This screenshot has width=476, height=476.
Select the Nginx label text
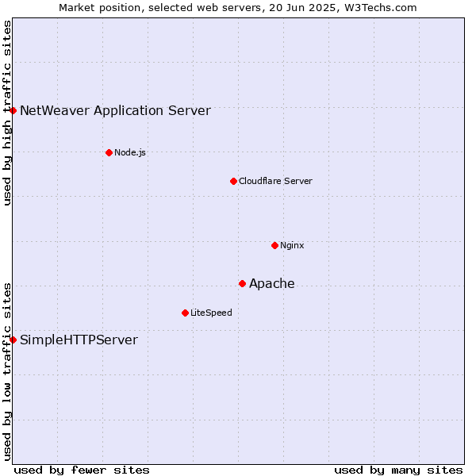(x=292, y=245)
